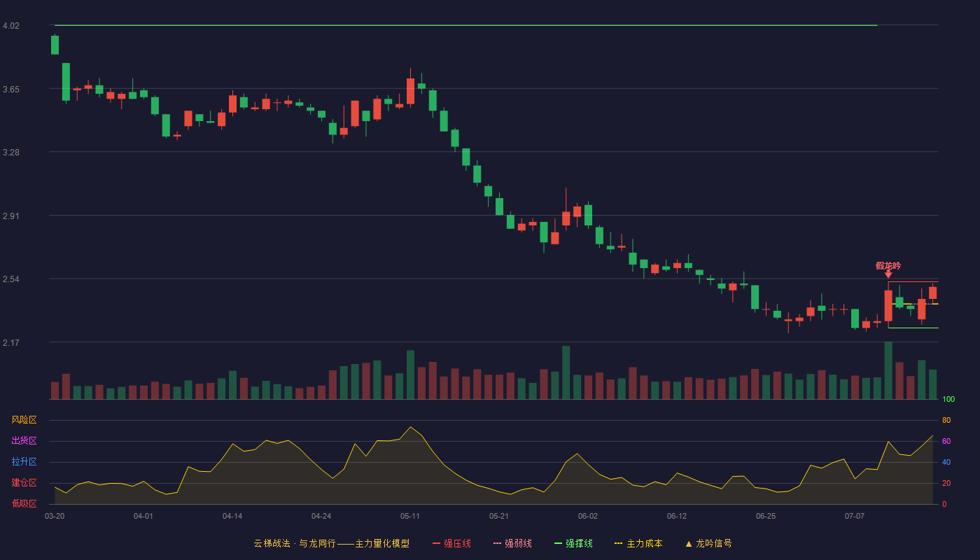Select the 风险区 zone label
The image size is (980, 560).
pos(24,420)
